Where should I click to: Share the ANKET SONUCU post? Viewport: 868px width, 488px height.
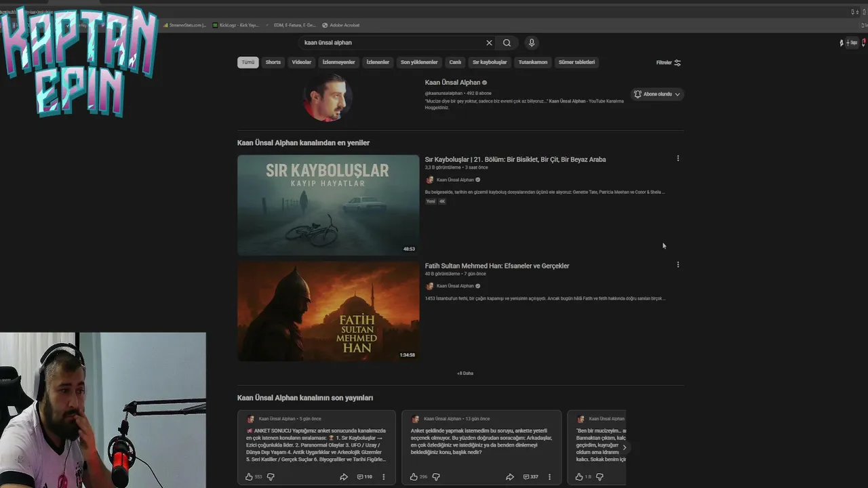click(x=344, y=477)
